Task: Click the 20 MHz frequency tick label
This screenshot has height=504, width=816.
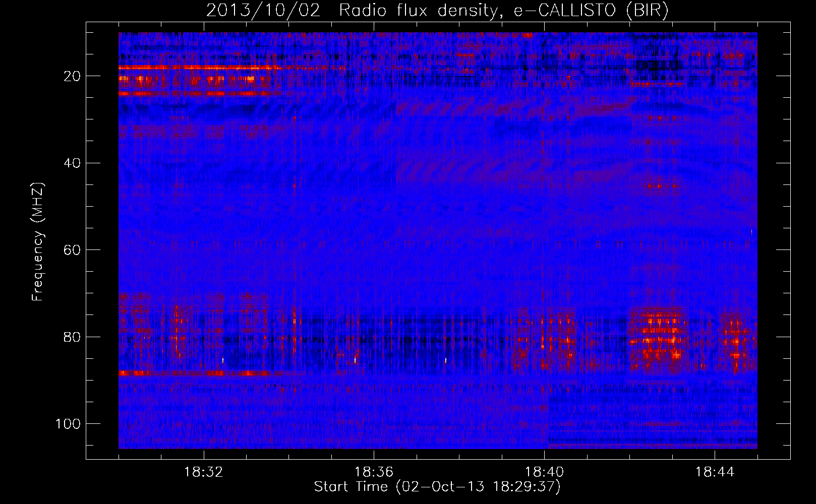Action: click(72, 76)
